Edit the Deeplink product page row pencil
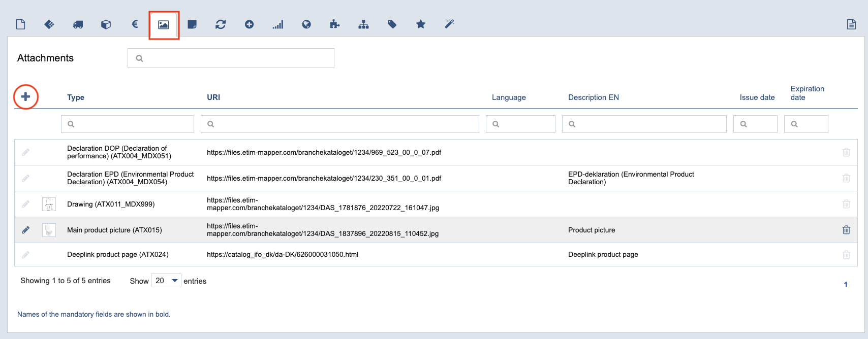Viewport: 868px width, 339px height. click(x=25, y=254)
